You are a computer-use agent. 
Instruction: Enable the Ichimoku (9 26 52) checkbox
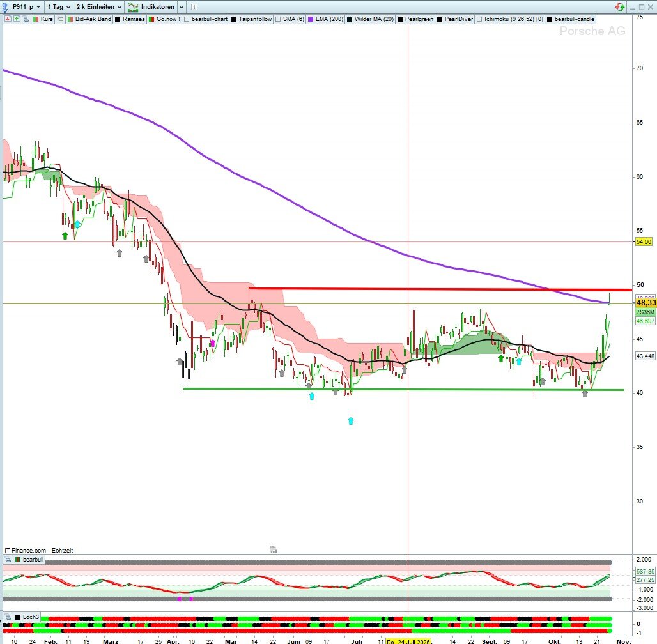[480, 19]
